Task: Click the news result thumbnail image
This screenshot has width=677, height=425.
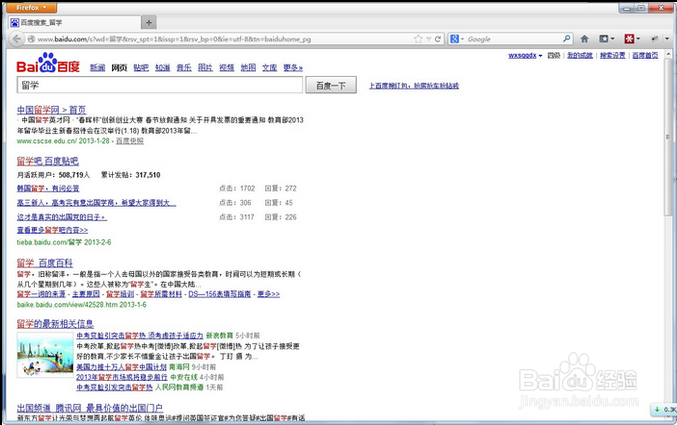Action: (45, 355)
